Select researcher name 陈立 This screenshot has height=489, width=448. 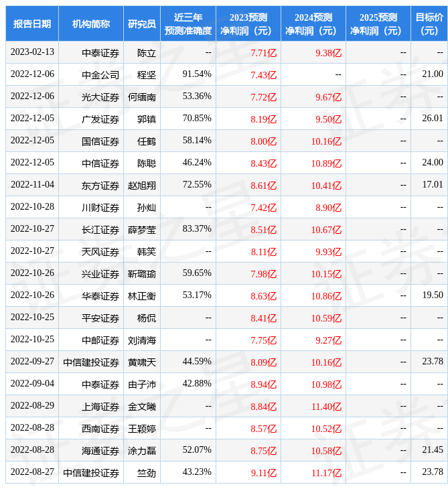pyautogui.click(x=147, y=53)
